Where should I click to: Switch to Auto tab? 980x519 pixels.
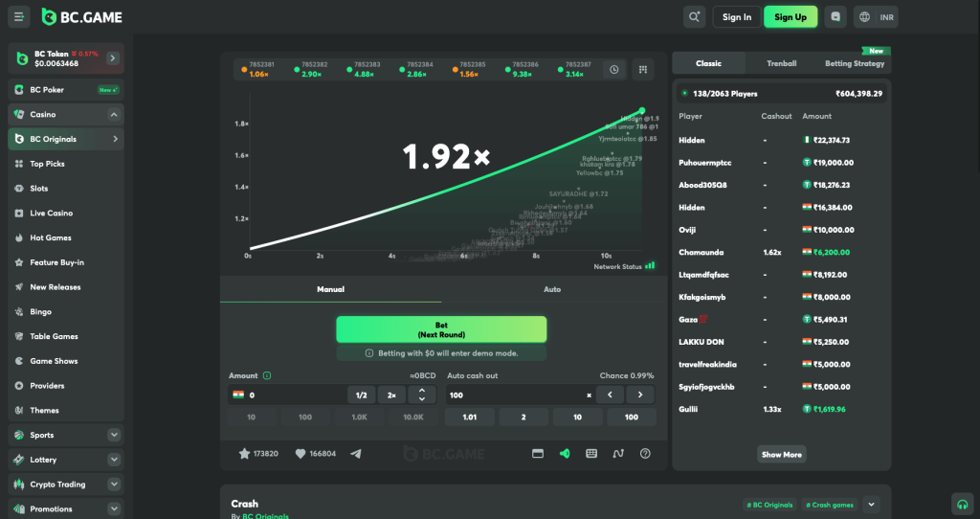point(552,289)
